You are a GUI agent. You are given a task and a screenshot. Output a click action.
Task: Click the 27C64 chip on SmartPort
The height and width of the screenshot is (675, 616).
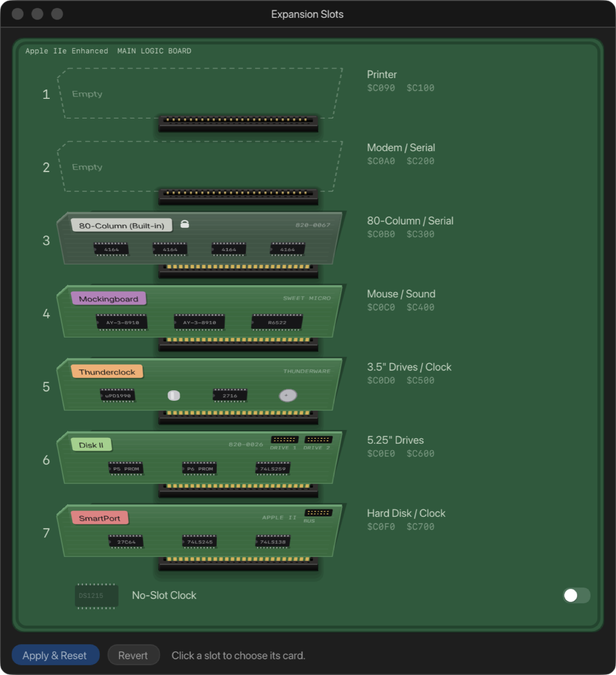(x=126, y=542)
